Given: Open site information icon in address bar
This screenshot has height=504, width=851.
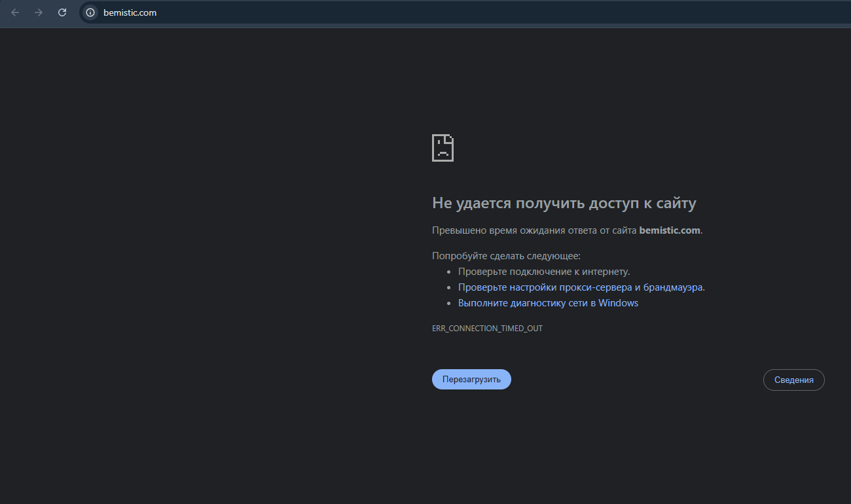Looking at the screenshot, I should (90, 12).
